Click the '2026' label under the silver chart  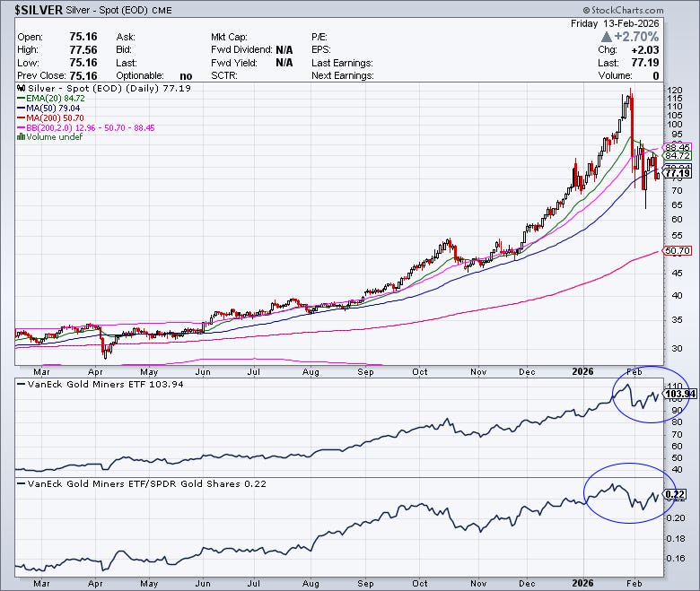coord(582,371)
